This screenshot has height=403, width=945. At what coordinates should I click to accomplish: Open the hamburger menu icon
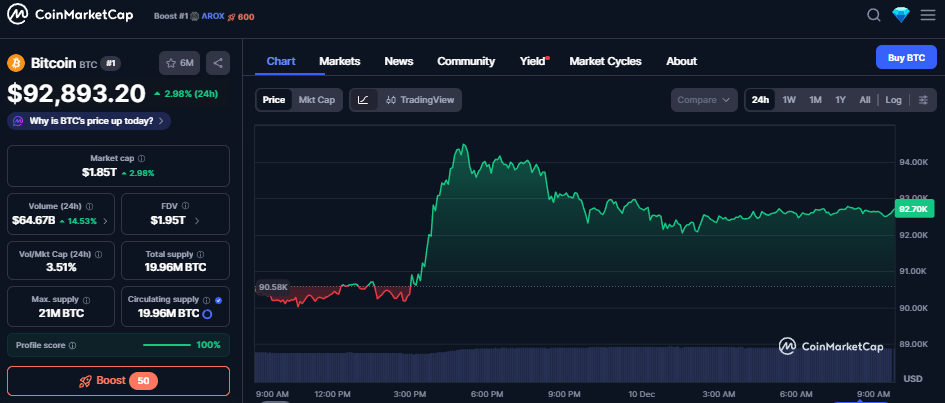928,15
